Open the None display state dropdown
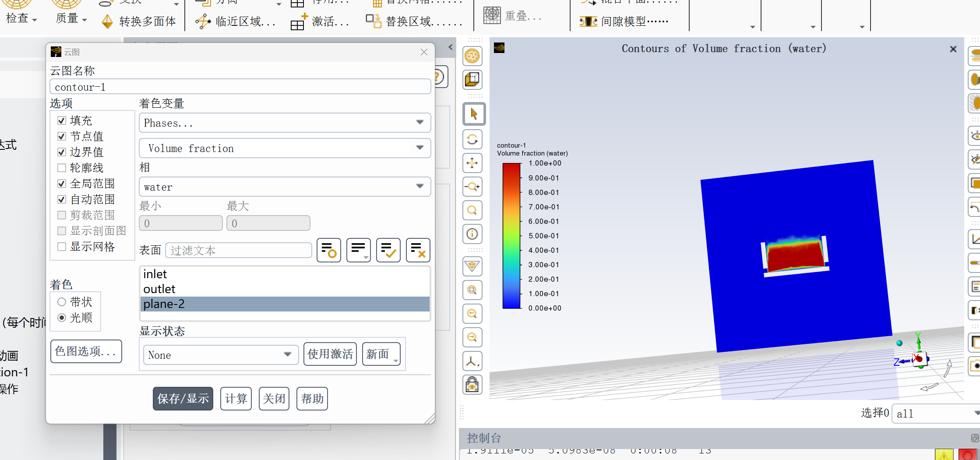This screenshot has height=460, width=980. (x=221, y=355)
